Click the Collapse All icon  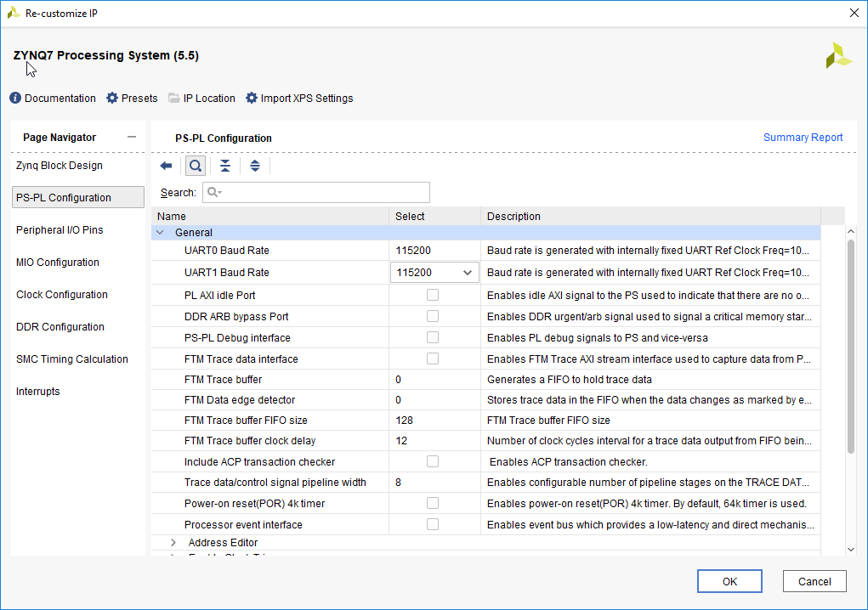coord(224,166)
